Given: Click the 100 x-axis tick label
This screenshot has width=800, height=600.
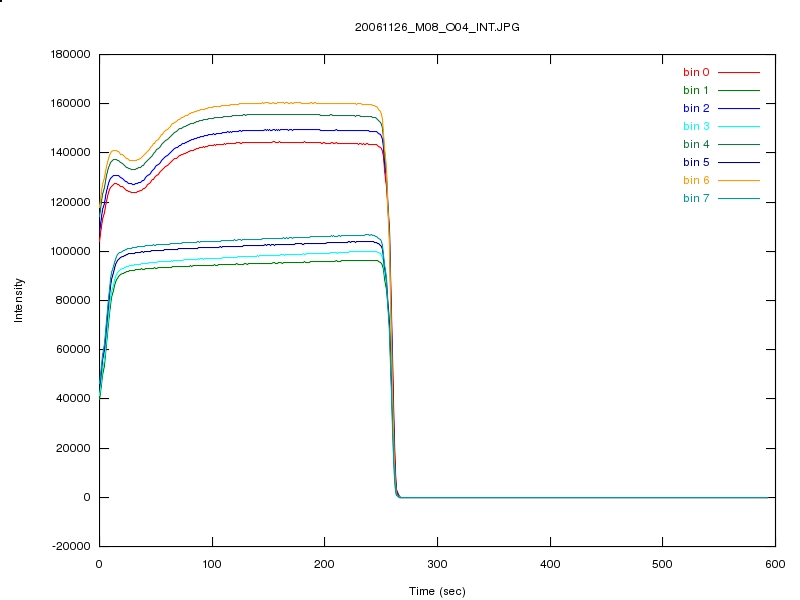Looking at the screenshot, I should [x=212, y=564].
